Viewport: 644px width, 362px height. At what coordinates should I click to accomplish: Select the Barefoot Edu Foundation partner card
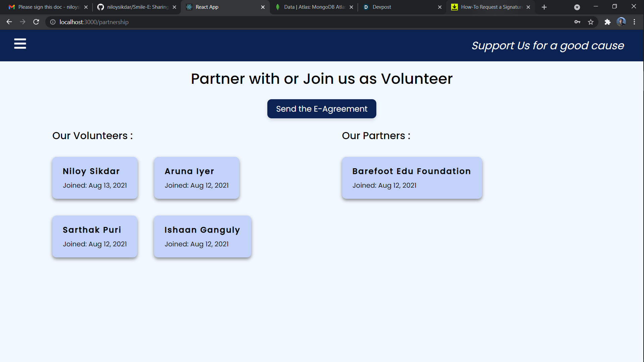[412, 178]
